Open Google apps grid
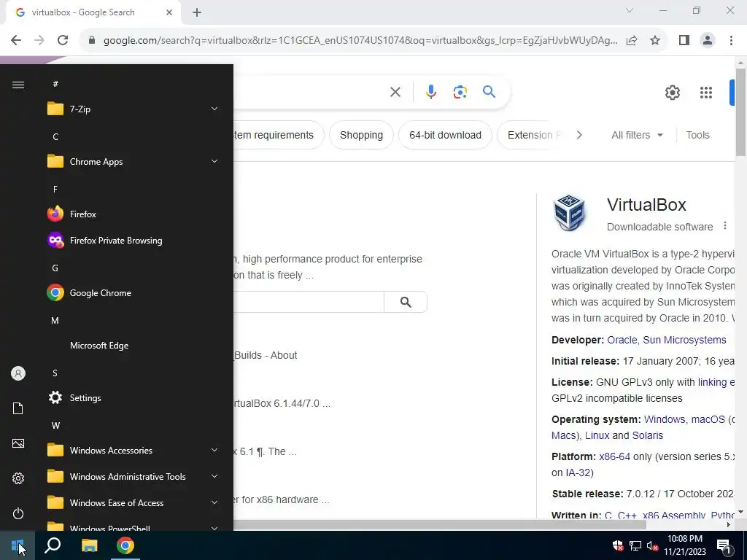 [x=706, y=93]
